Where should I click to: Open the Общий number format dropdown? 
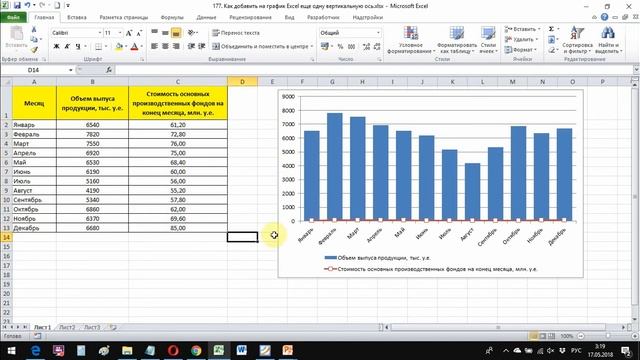pos(378,33)
